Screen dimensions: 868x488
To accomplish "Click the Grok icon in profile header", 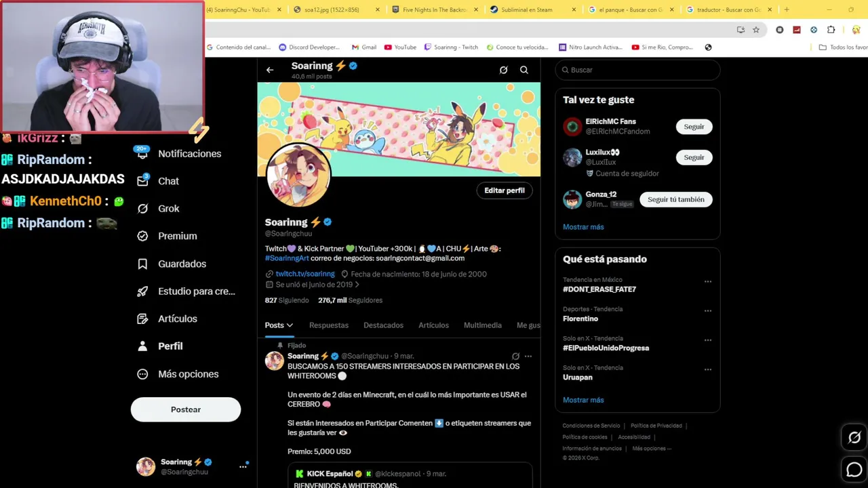I will point(503,70).
